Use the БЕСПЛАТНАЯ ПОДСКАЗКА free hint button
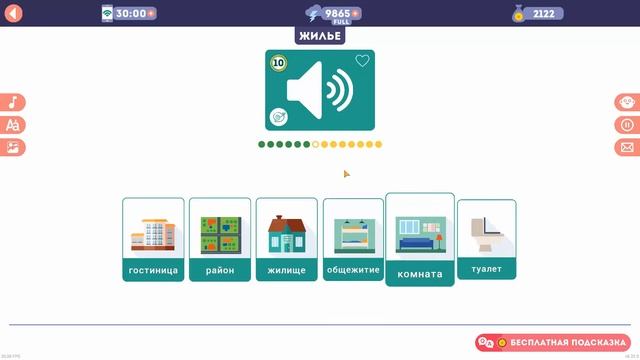640x360 pixels. point(553,342)
